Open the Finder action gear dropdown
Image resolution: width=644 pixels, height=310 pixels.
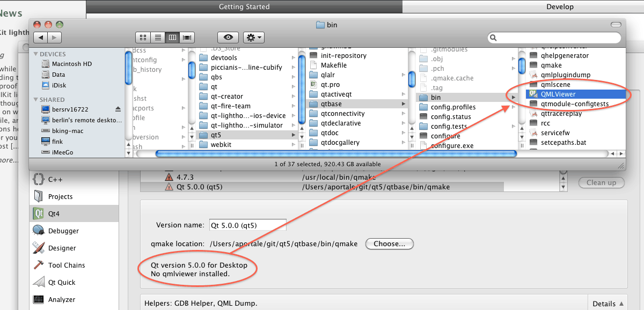tap(253, 38)
